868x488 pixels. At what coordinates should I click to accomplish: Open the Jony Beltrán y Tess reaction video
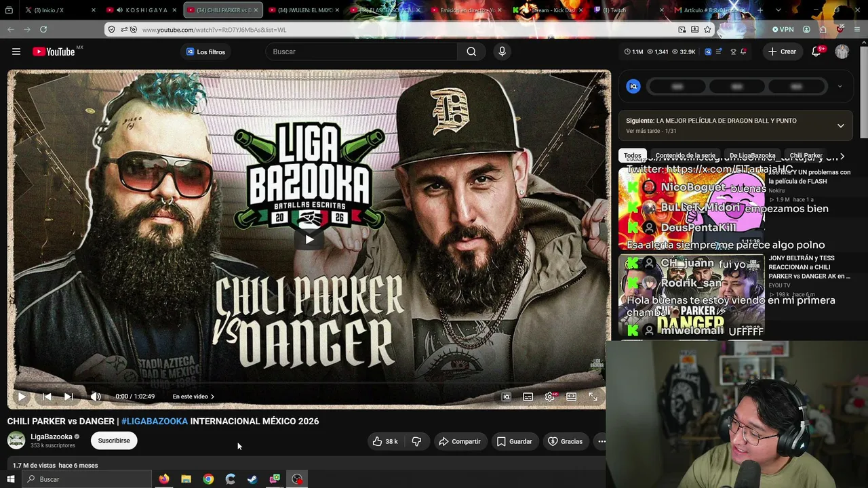(809, 267)
